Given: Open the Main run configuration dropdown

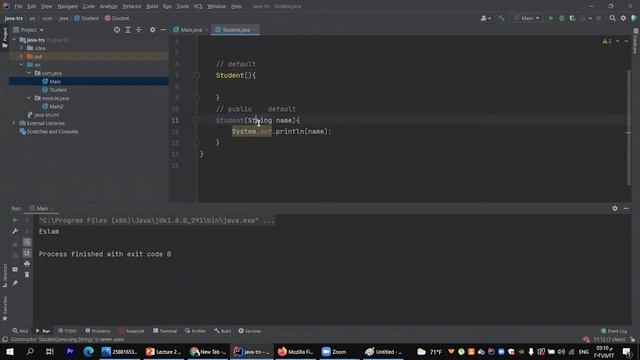Looking at the screenshot, I should pyautogui.click(x=527, y=18).
